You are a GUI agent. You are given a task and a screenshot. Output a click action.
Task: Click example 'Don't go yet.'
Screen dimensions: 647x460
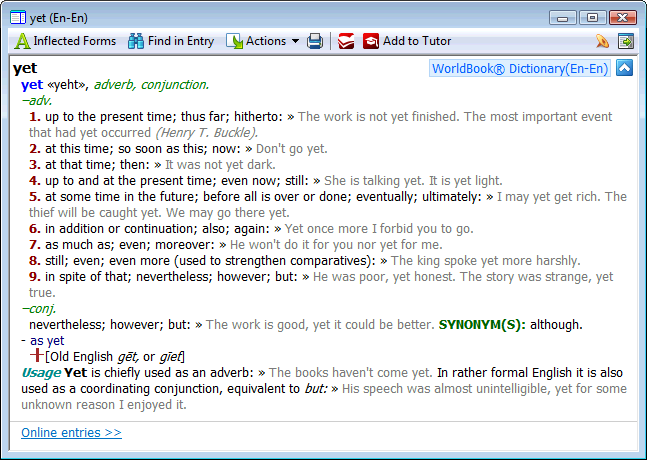click(292, 149)
